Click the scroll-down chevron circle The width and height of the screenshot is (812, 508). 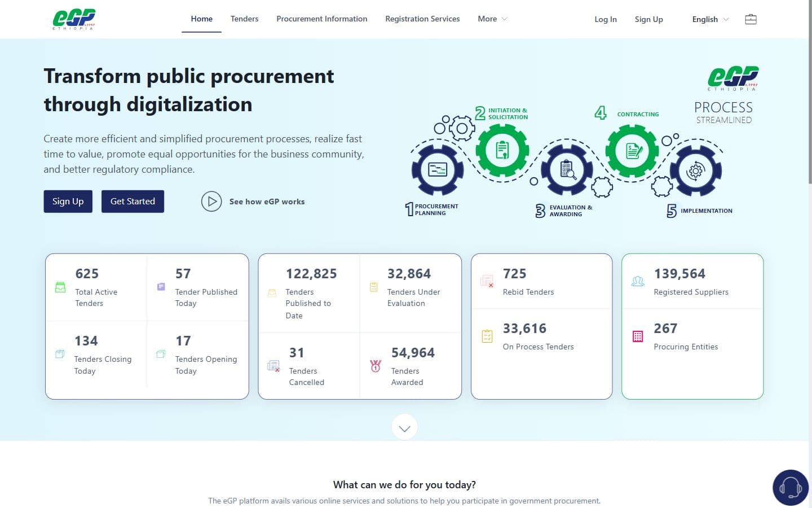click(x=404, y=427)
